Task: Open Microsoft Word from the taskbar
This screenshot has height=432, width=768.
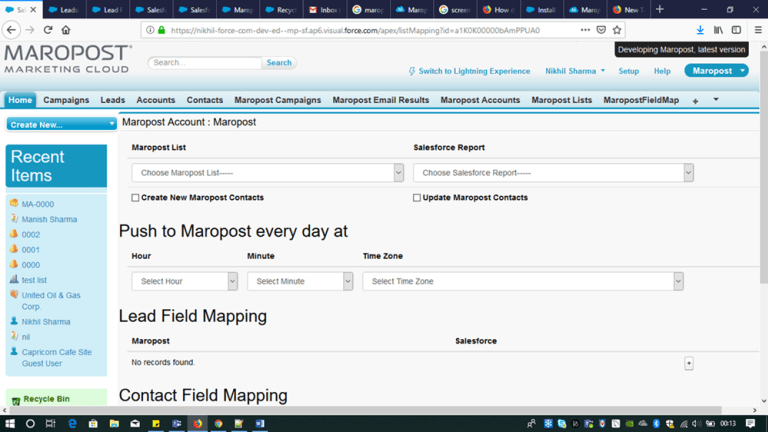Action: tap(260, 423)
